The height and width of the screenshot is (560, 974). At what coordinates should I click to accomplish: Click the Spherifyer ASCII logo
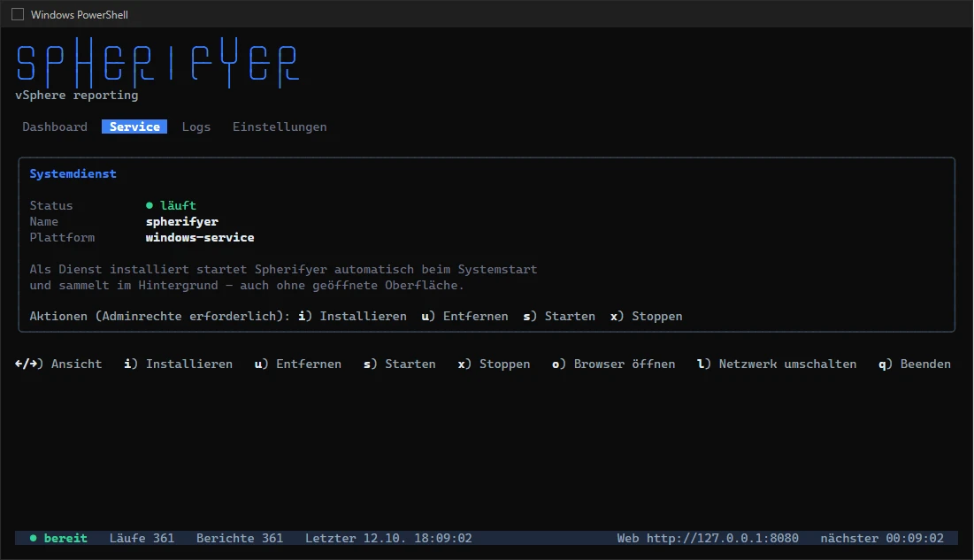(157, 62)
